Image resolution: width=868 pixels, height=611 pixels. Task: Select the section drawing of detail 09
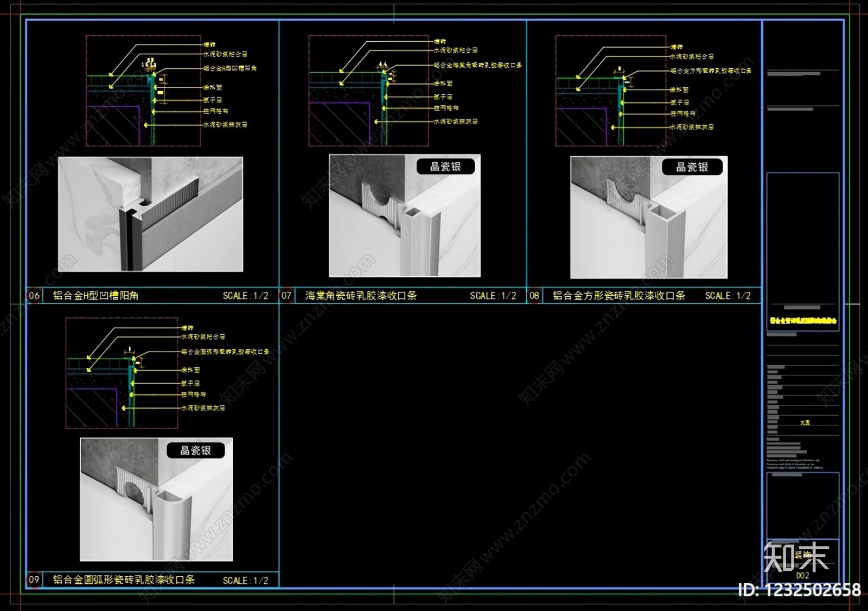point(122,373)
